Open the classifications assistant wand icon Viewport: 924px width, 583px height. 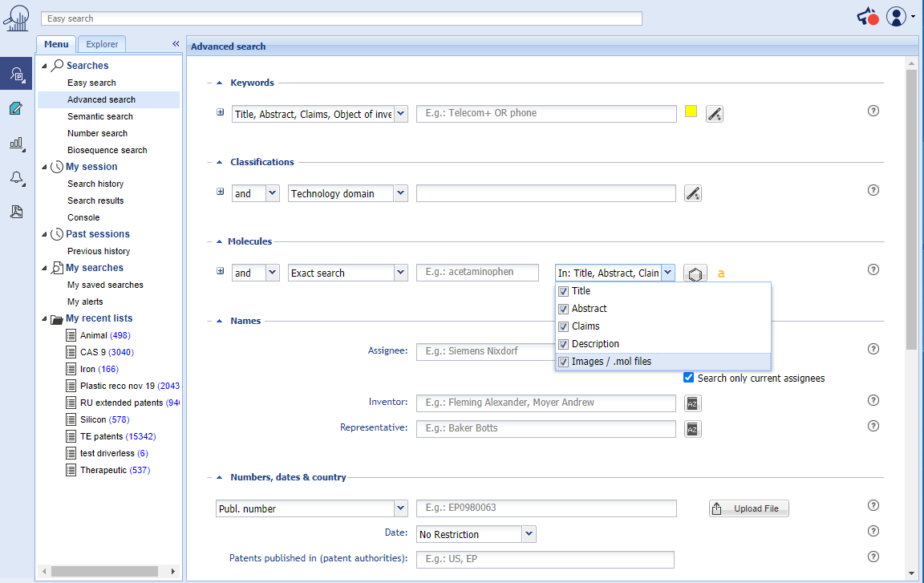(693, 193)
